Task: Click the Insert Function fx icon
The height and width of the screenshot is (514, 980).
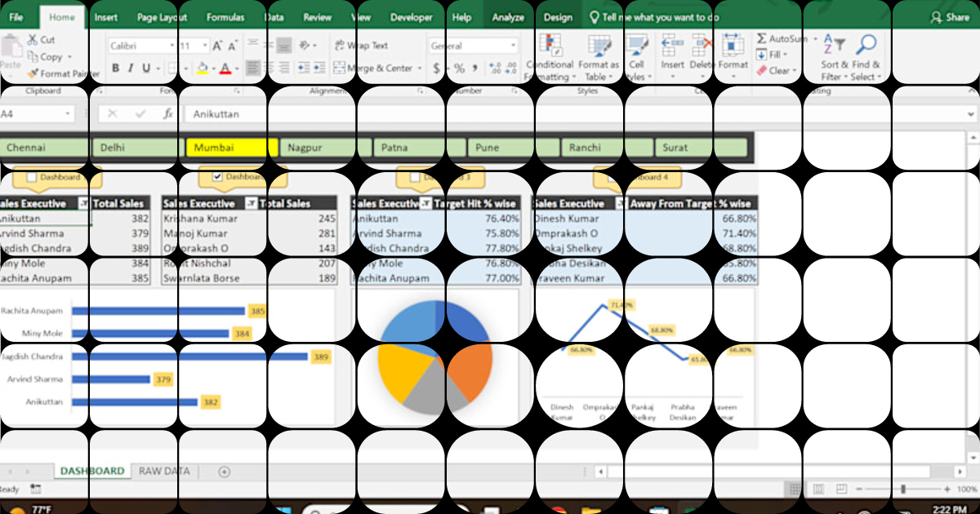Action: tap(167, 114)
